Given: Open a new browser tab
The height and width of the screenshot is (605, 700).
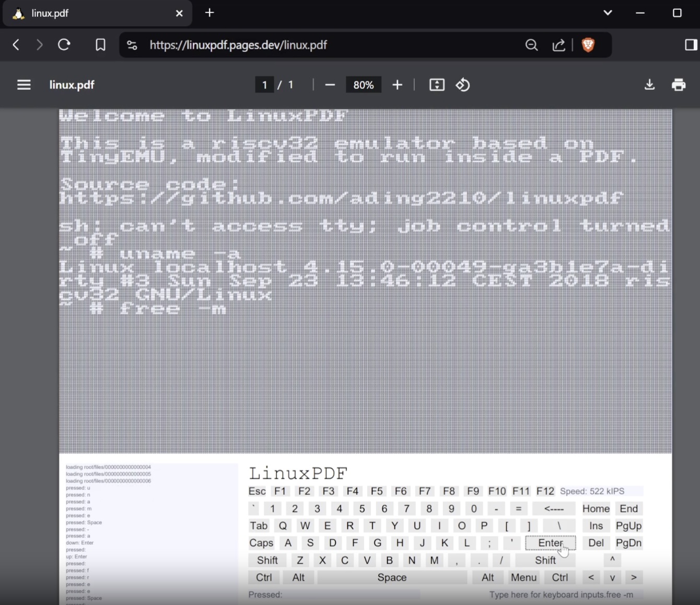Looking at the screenshot, I should coord(209,13).
